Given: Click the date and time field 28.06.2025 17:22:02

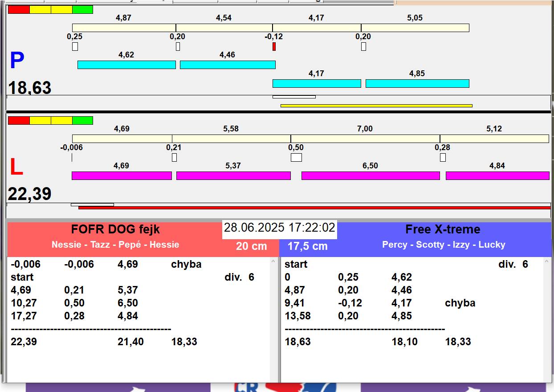Looking at the screenshot, I should point(279,228).
